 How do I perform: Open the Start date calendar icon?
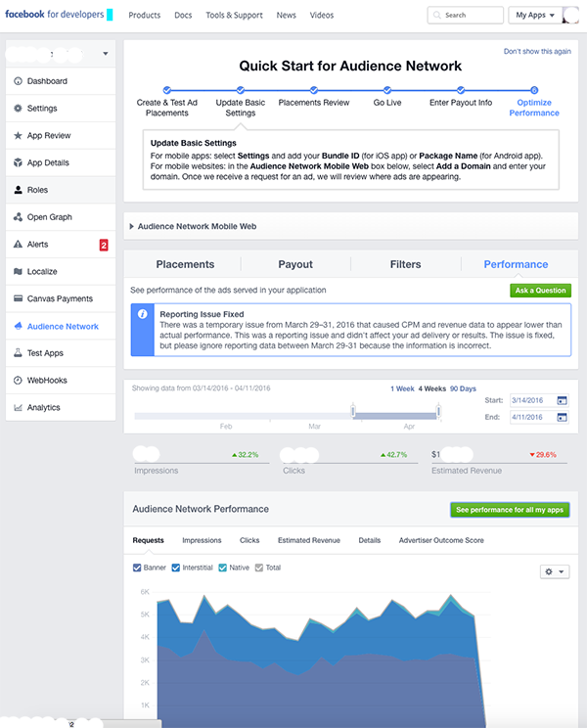pos(562,400)
